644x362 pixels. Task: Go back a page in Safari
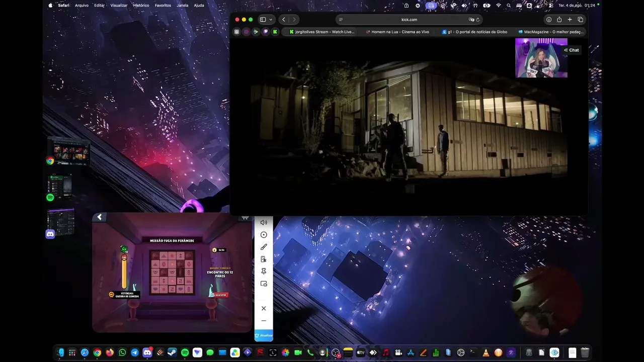pos(284,20)
